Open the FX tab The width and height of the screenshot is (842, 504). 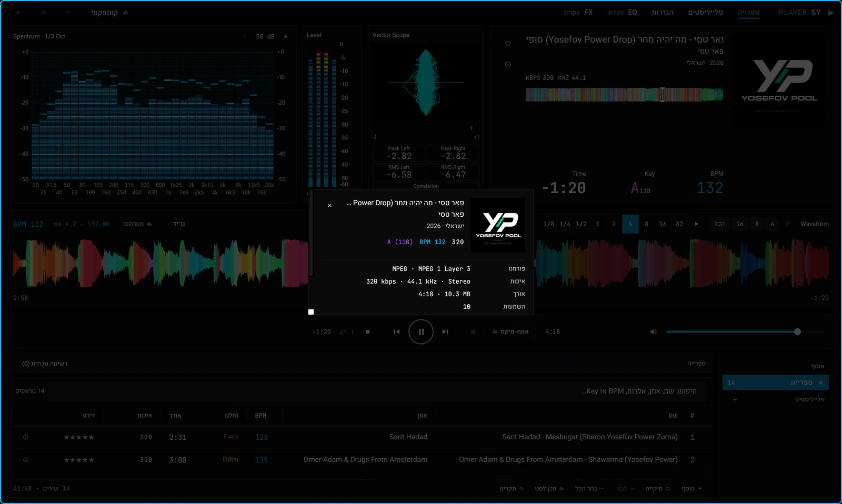tap(578, 12)
